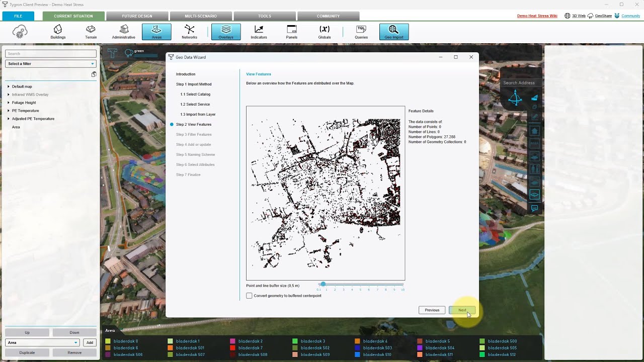Expand the Adjusted PE Temperature item

tap(9, 119)
